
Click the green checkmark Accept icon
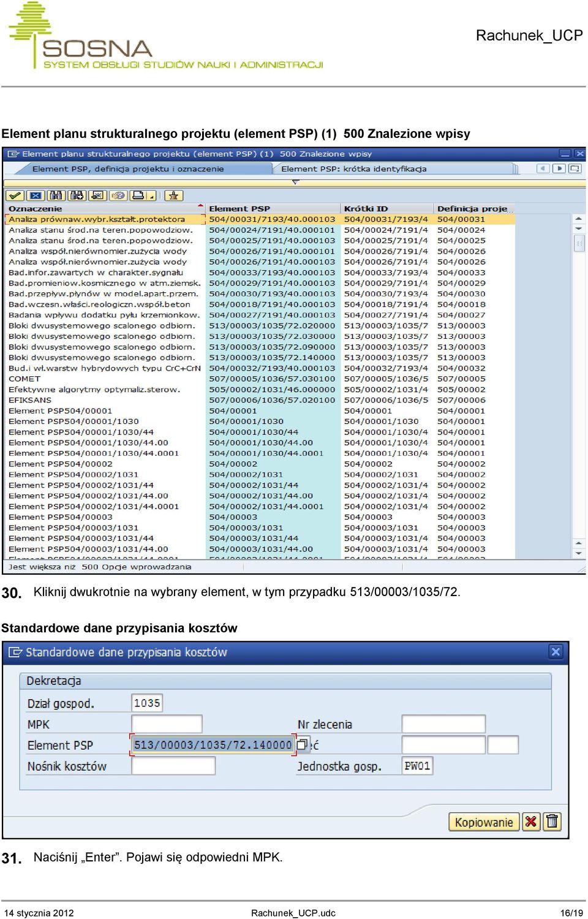click(15, 195)
